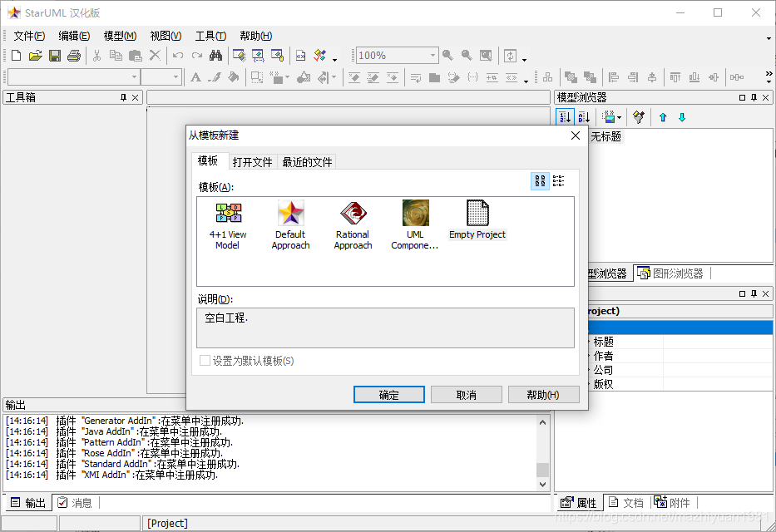Open the 视图(V) menu
The width and height of the screenshot is (776, 532).
(166, 36)
